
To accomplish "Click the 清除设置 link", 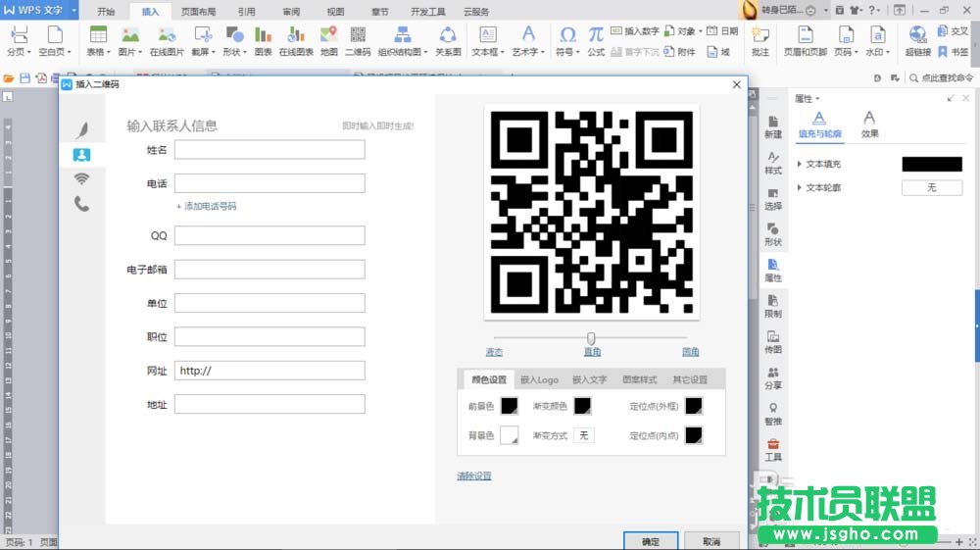I will (474, 476).
